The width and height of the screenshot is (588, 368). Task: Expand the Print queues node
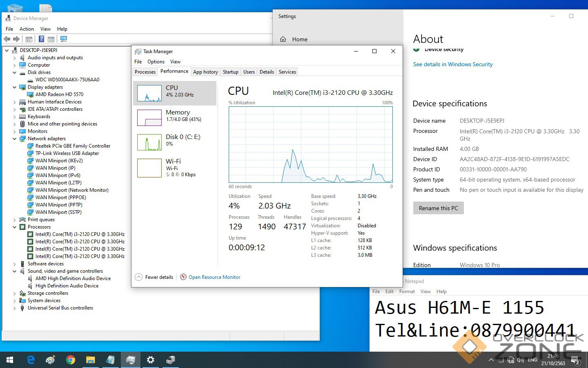[15, 220]
